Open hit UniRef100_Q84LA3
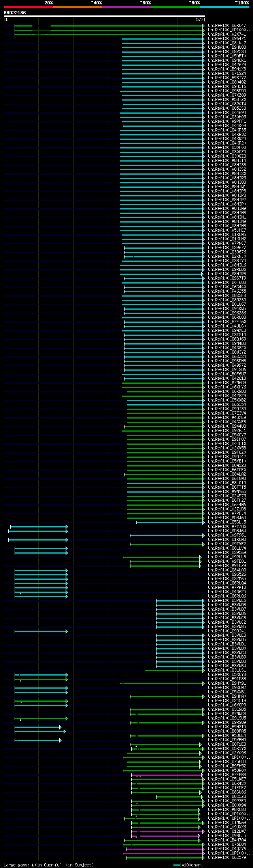 point(227,570)
